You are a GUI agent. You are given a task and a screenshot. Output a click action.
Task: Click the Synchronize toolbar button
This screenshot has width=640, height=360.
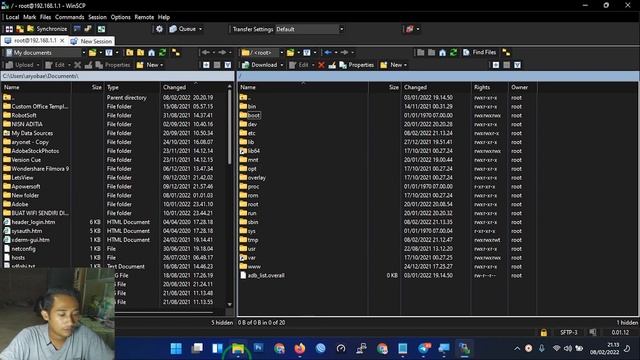pos(47,29)
